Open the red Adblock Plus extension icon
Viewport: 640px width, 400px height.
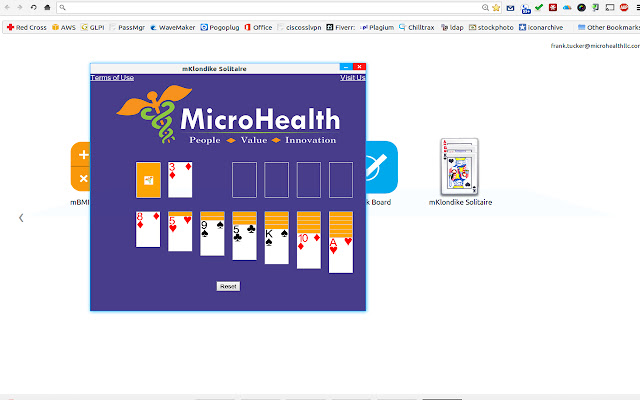[624, 7]
